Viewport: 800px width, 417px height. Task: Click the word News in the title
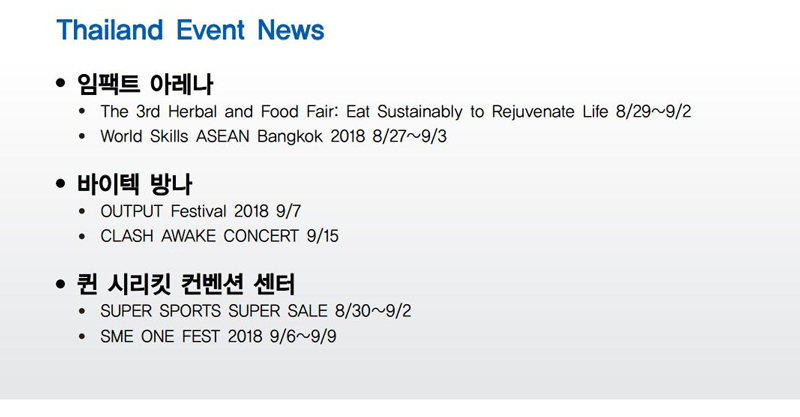pos(291,30)
